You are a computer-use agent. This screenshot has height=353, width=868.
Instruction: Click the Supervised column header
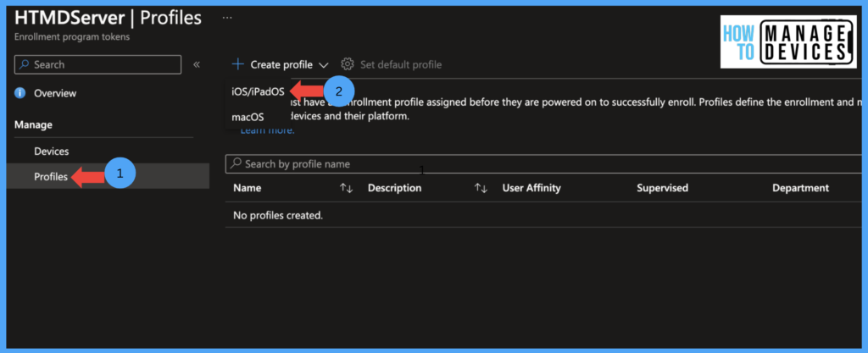[x=663, y=188]
